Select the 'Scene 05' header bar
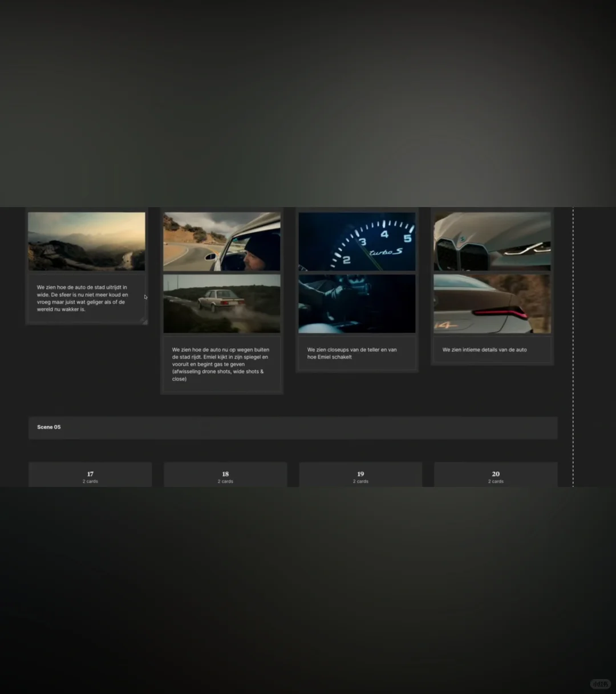Image resolution: width=616 pixels, height=694 pixels. click(293, 427)
